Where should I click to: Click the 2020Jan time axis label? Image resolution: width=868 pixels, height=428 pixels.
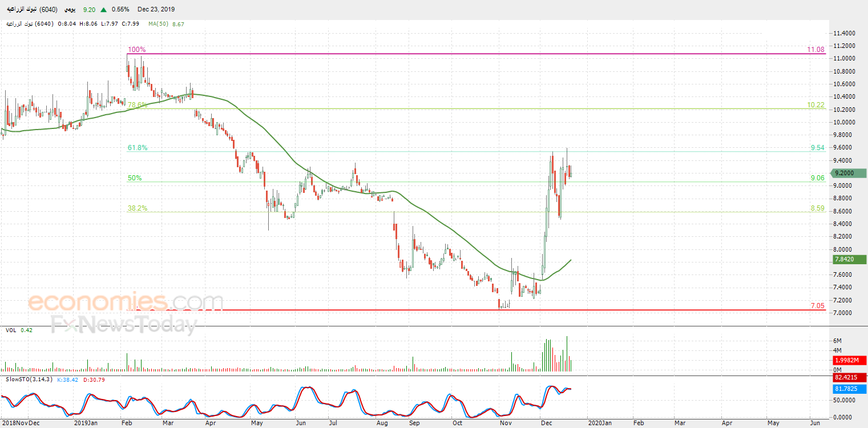(600, 423)
